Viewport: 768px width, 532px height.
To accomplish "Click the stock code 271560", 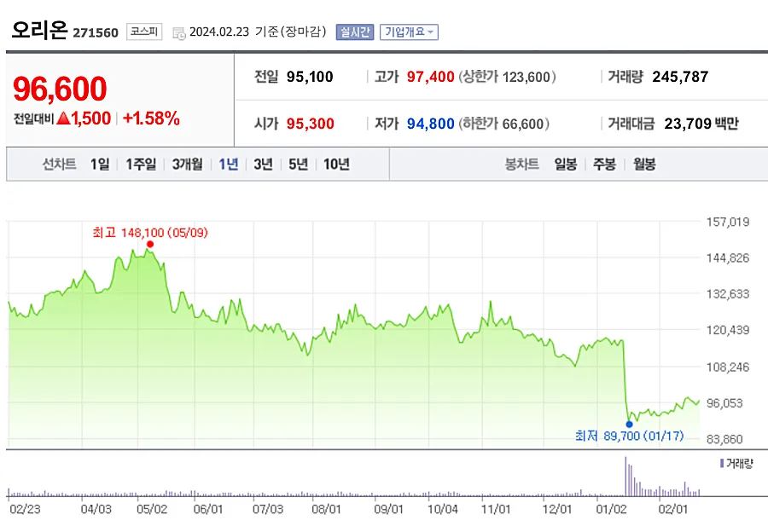I will (x=96, y=32).
